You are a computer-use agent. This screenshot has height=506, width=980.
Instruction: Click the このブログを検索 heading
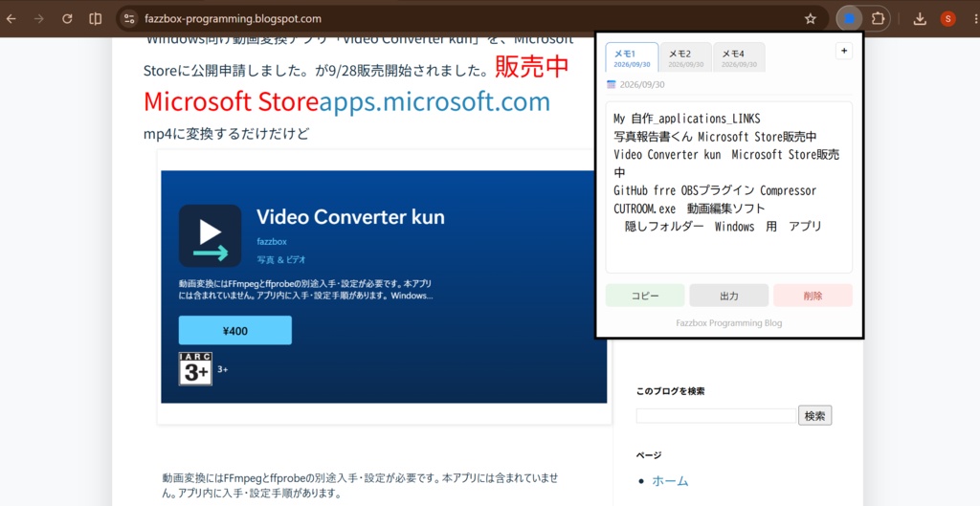click(671, 391)
